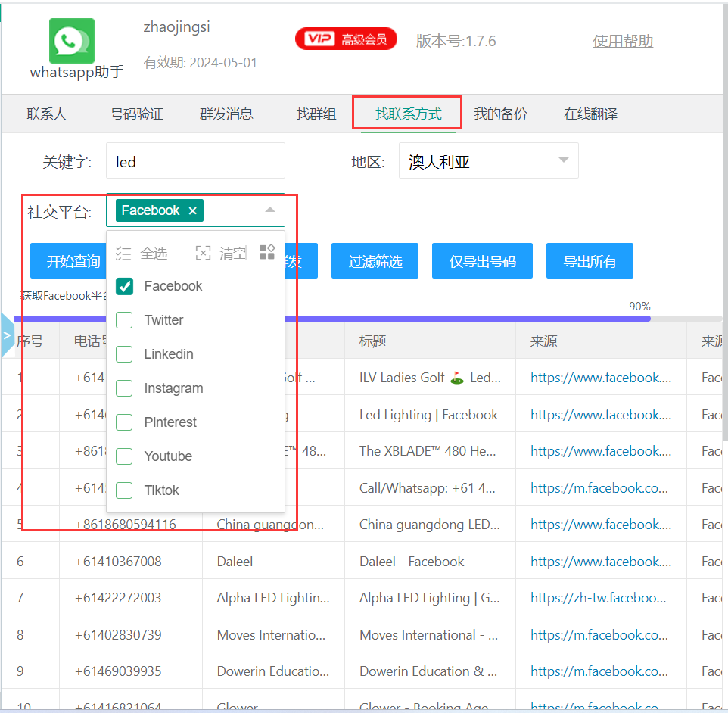
Task: Tick the Instagram checkbox
Action: [x=124, y=388]
